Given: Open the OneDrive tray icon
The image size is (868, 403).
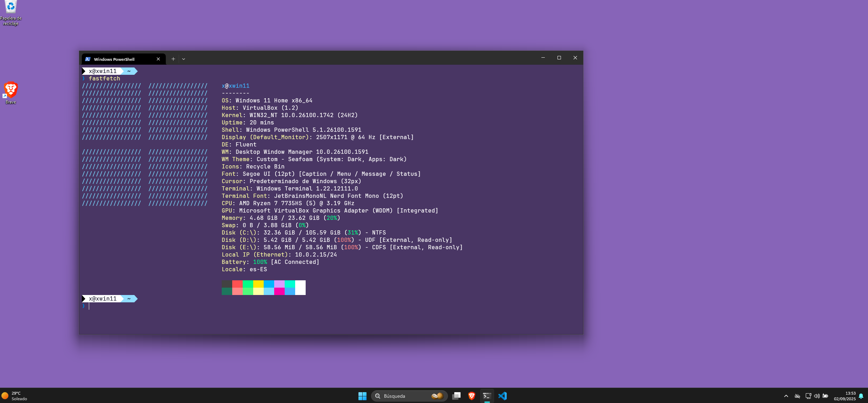Looking at the screenshot, I should pyautogui.click(x=797, y=396).
